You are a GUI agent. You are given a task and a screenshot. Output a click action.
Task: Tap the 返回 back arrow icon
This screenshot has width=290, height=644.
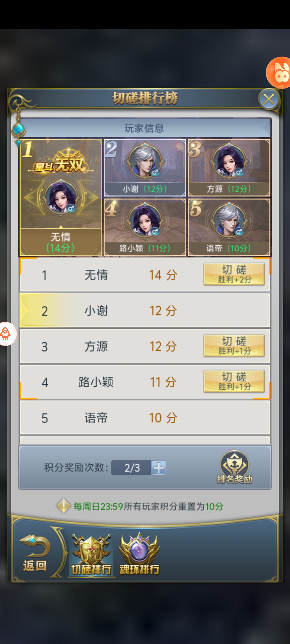(x=35, y=553)
